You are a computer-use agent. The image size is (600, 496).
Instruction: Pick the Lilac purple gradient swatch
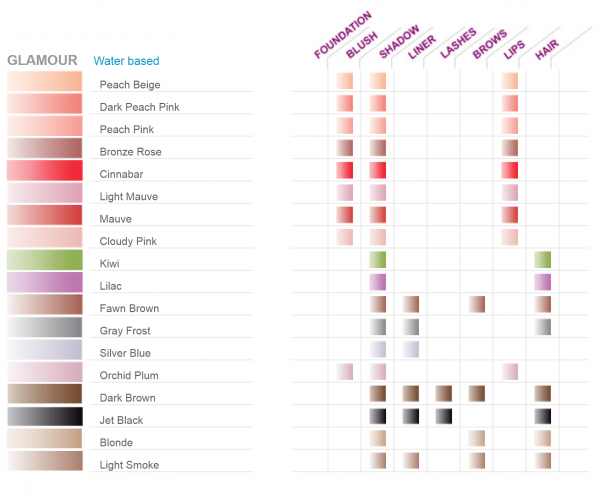point(44,282)
